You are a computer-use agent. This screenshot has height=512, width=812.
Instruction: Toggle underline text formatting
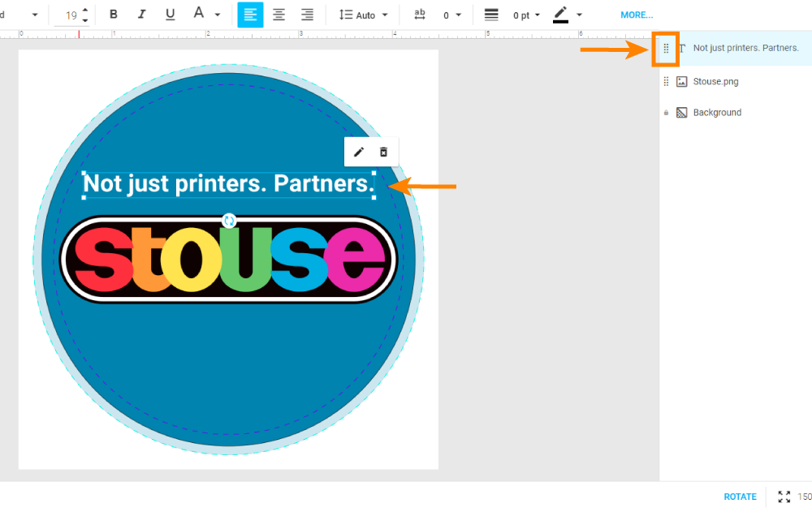coord(170,15)
